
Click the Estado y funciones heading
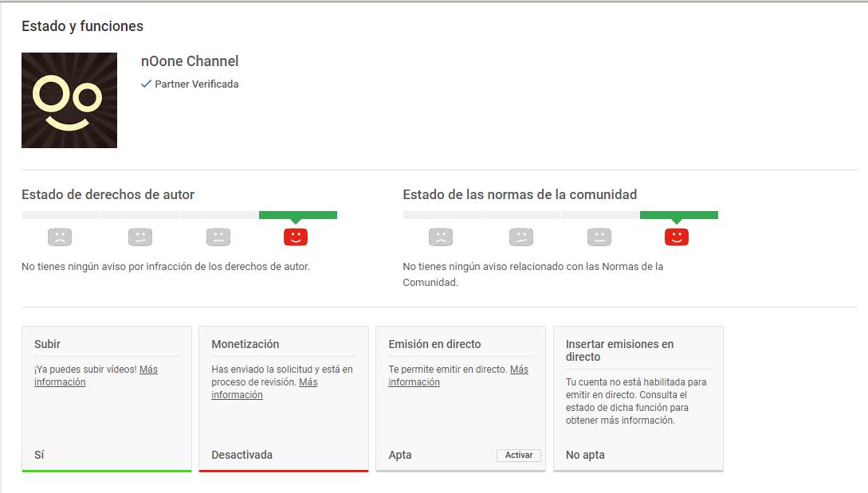pyautogui.click(x=82, y=26)
